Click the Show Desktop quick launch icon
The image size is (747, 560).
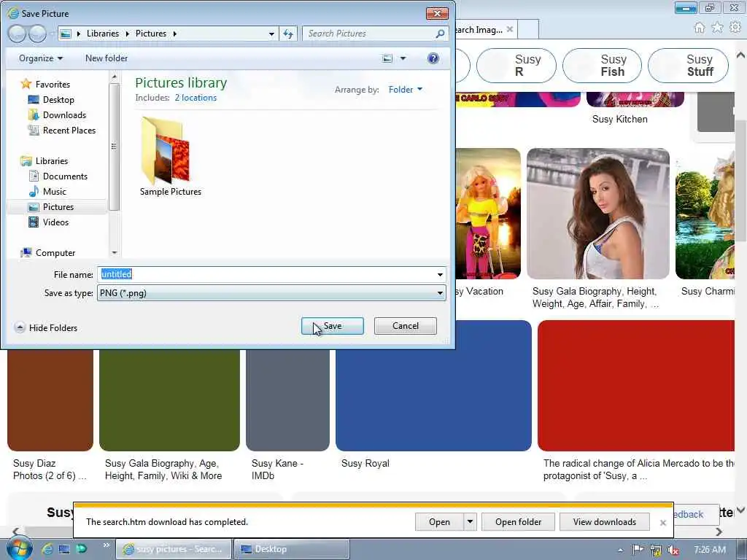point(64,549)
